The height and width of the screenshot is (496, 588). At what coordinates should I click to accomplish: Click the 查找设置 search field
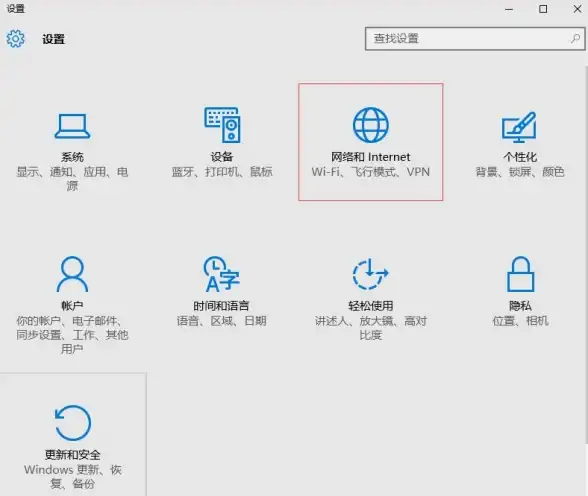[475, 39]
